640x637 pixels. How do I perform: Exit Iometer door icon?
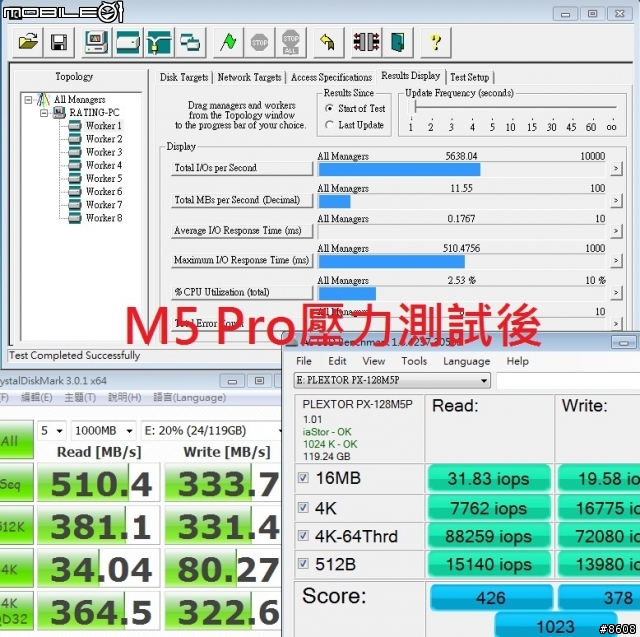pyautogui.click(x=398, y=42)
